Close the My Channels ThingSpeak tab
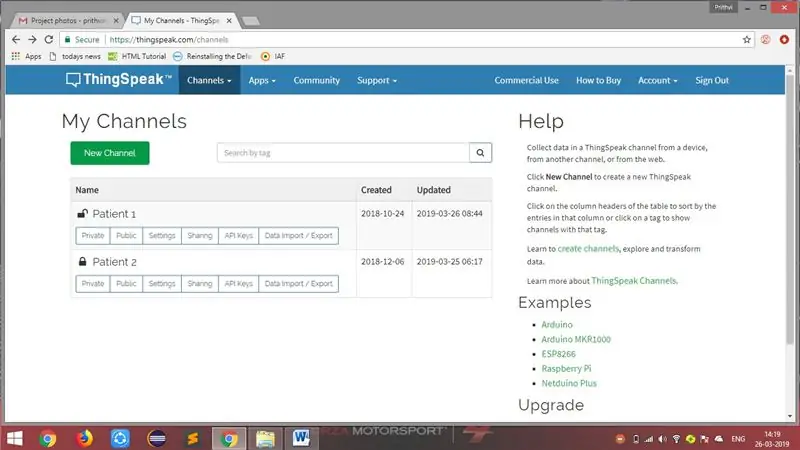Screen dimensions: 800x450 point(229,20)
